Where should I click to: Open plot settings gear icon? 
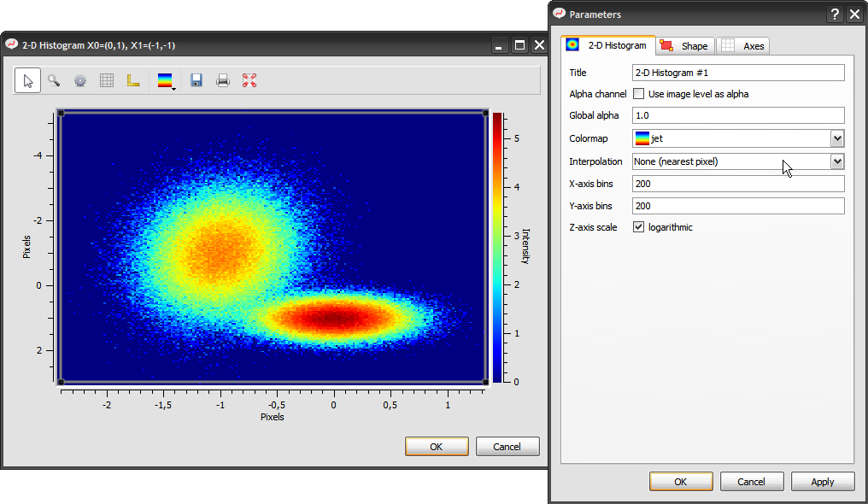(80, 80)
